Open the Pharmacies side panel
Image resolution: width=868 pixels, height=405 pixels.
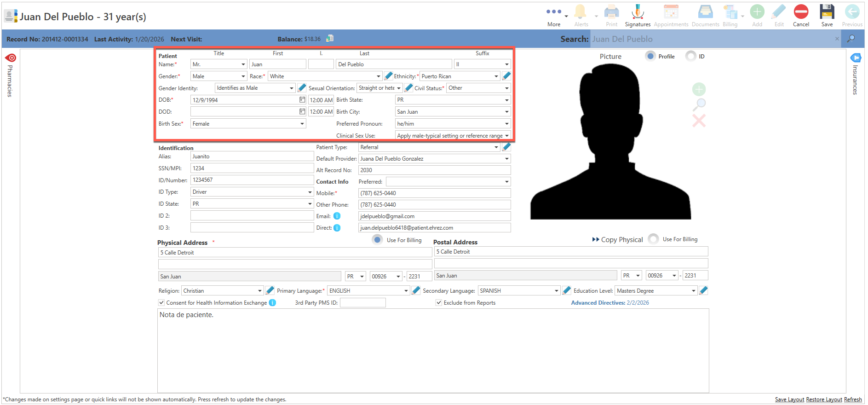tap(10, 75)
